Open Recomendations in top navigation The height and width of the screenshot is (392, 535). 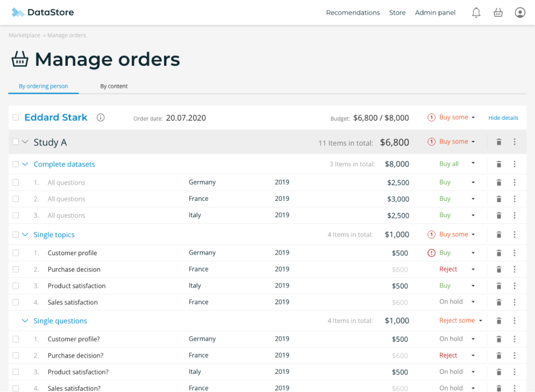pyautogui.click(x=353, y=13)
